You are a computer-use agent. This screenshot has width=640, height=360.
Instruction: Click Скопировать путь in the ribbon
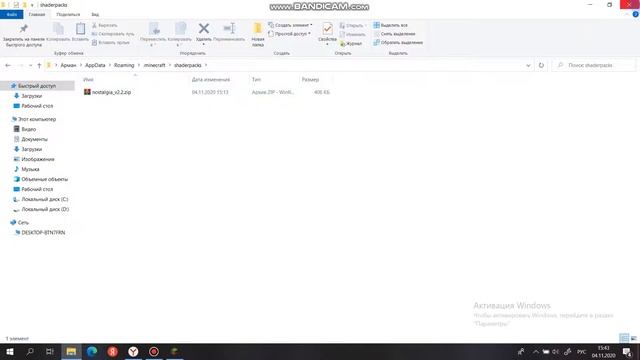(113, 34)
